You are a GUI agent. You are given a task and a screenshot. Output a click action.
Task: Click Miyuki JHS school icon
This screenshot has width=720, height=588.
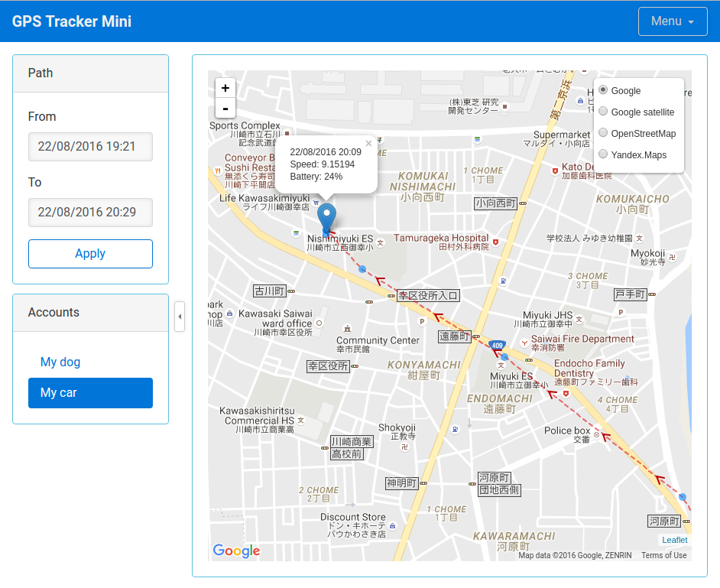tap(579, 319)
